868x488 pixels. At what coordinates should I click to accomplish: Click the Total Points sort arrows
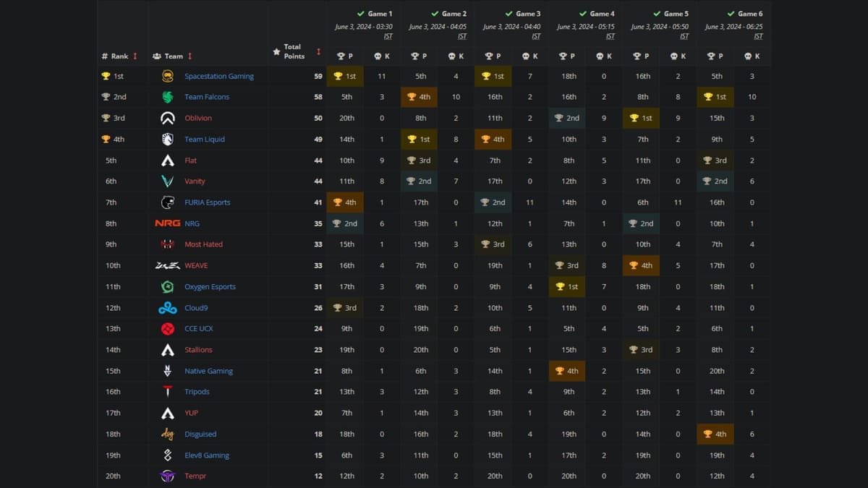click(x=318, y=51)
